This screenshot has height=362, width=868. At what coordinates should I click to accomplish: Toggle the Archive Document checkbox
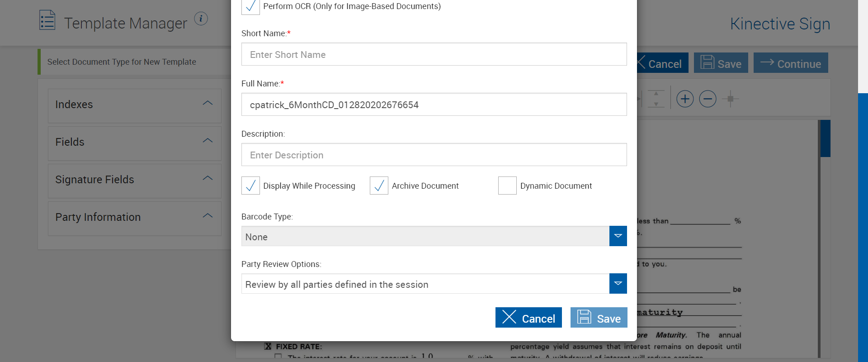pos(379,186)
